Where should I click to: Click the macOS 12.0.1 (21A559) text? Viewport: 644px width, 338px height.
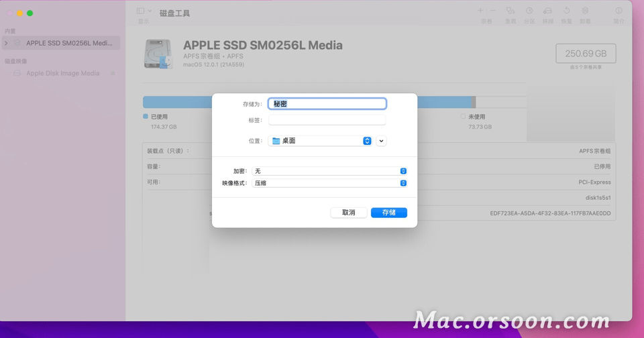click(213, 64)
